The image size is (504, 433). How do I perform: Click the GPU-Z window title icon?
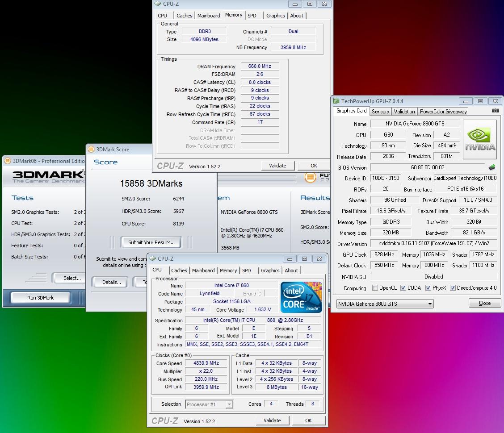336,101
